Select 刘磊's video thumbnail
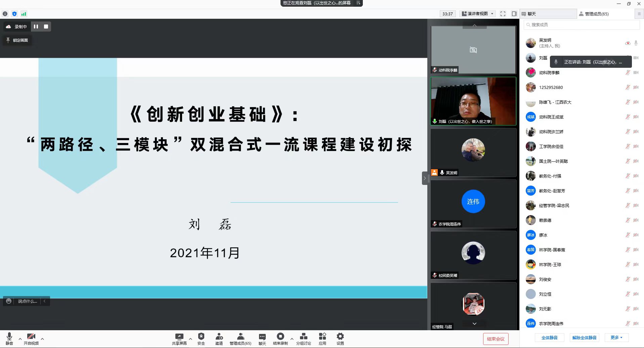644x348 pixels. [x=473, y=101]
